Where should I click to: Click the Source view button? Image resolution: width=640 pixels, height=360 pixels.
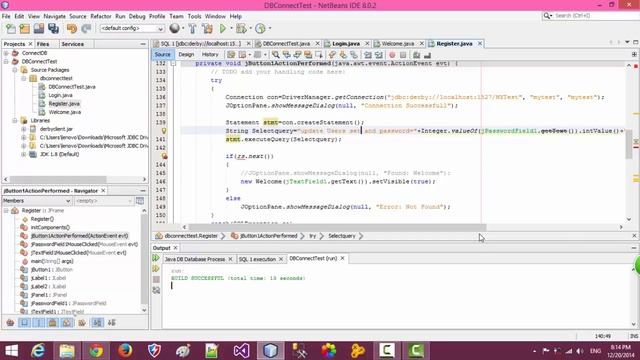point(162,54)
